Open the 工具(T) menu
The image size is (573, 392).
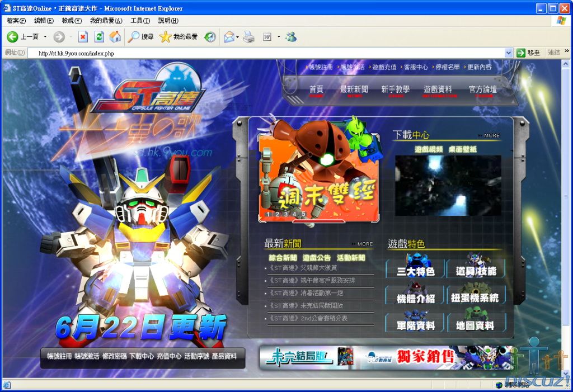pyautogui.click(x=140, y=21)
